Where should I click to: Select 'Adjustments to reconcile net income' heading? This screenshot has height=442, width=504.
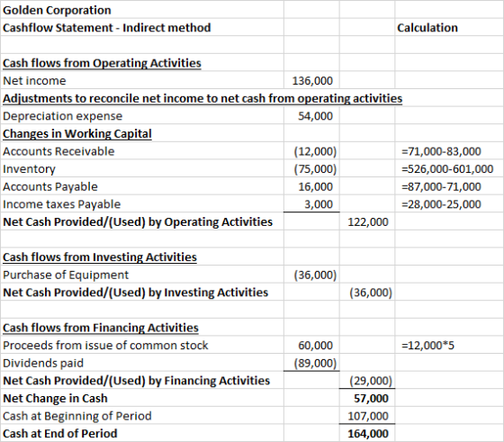tap(202, 98)
